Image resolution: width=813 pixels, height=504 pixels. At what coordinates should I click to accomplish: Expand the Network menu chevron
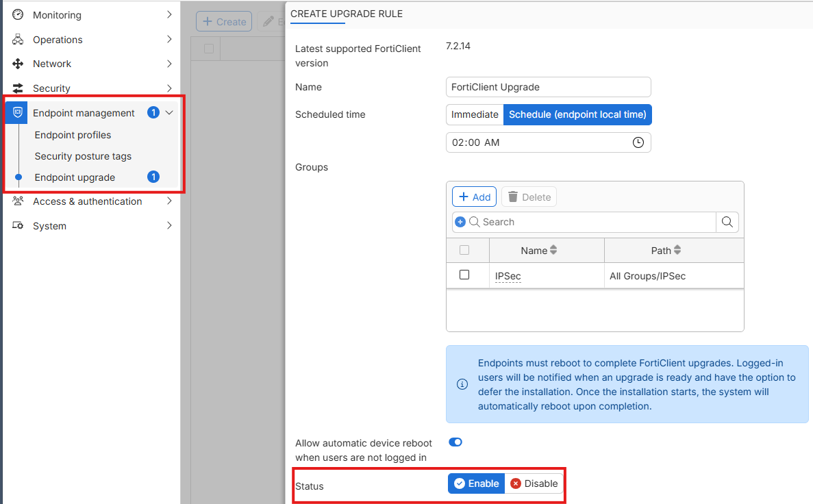tap(169, 64)
